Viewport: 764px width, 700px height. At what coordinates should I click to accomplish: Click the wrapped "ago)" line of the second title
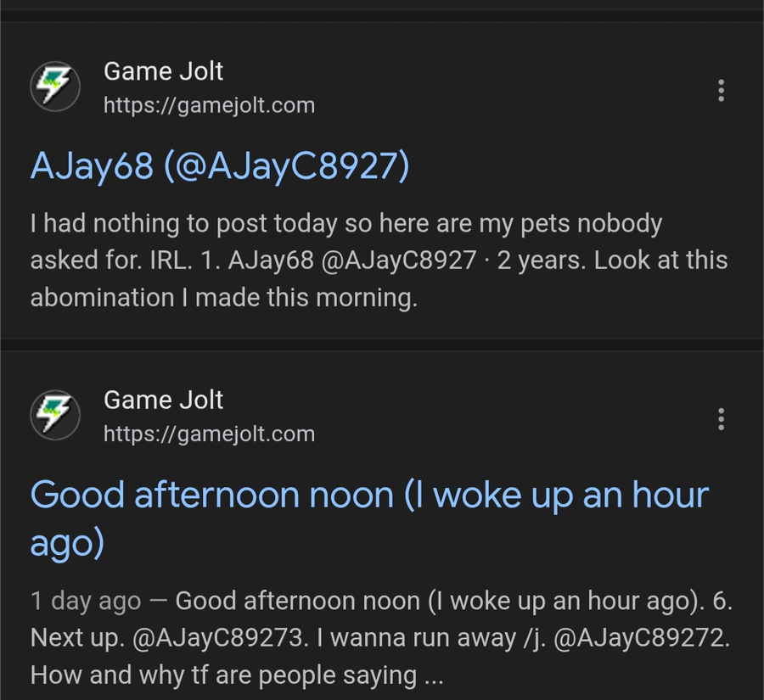tap(67, 543)
